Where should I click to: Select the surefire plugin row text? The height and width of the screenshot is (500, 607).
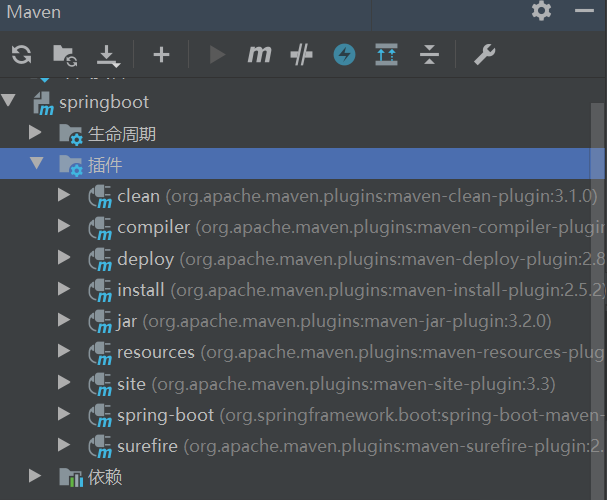(x=360, y=447)
